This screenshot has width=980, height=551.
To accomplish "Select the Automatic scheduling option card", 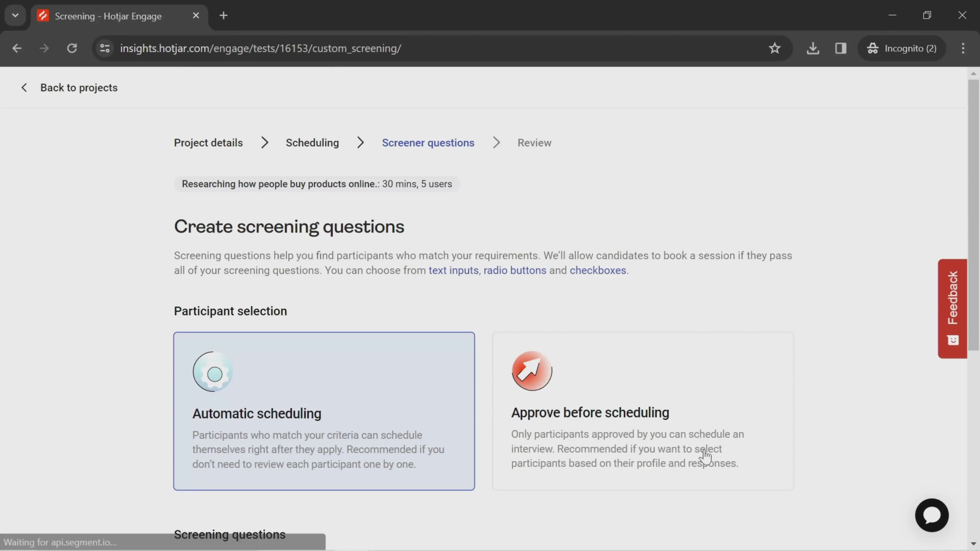I will click(x=324, y=411).
